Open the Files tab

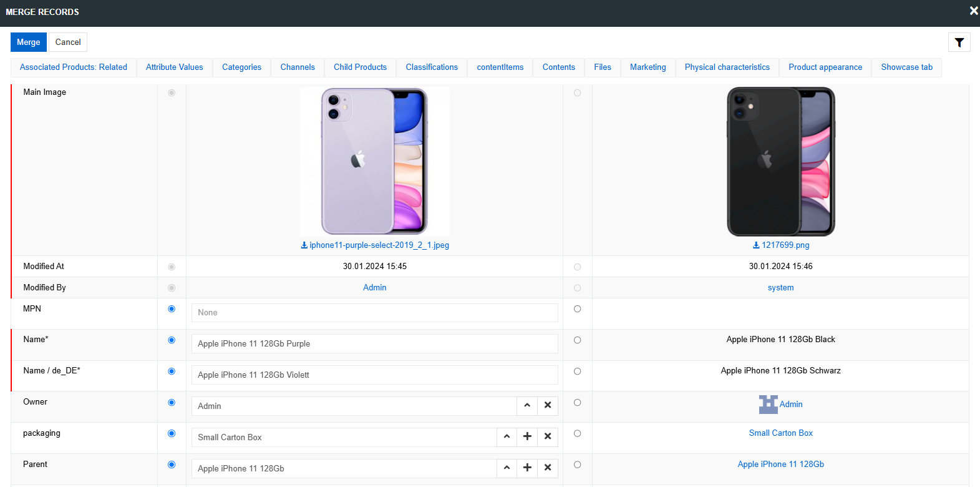[x=603, y=67]
